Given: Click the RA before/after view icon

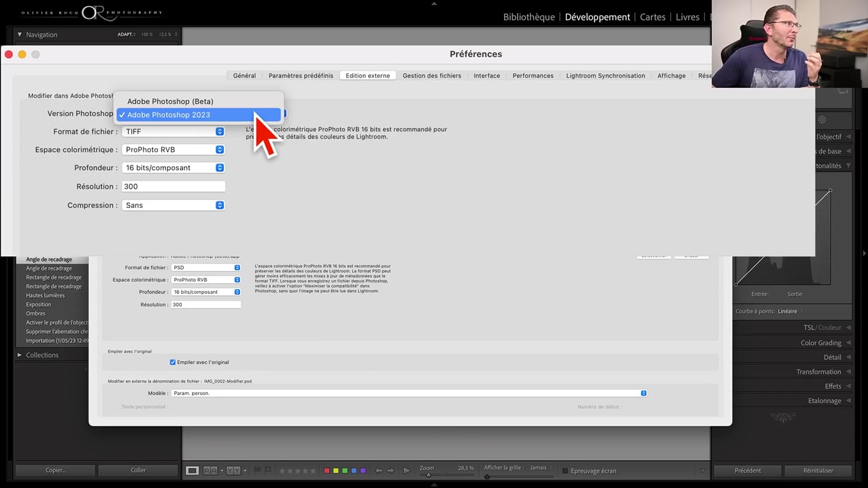Looking at the screenshot, I should pyautogui.click(x=210, y=470).
